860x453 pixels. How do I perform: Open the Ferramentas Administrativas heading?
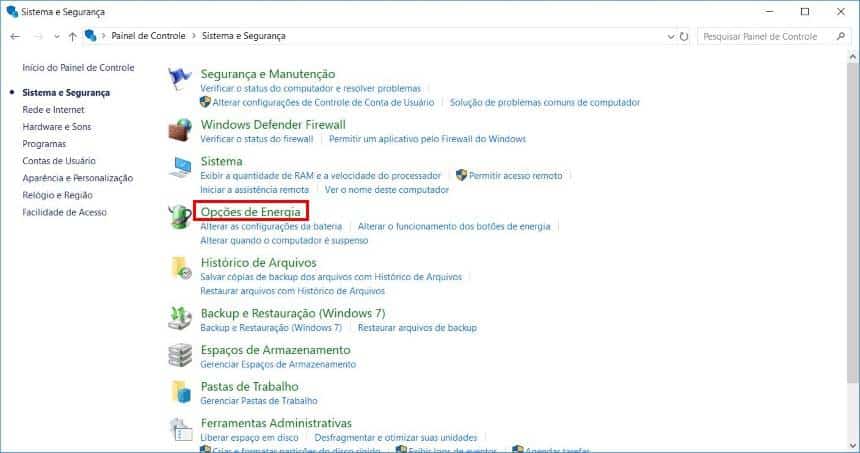click(276, 423)
